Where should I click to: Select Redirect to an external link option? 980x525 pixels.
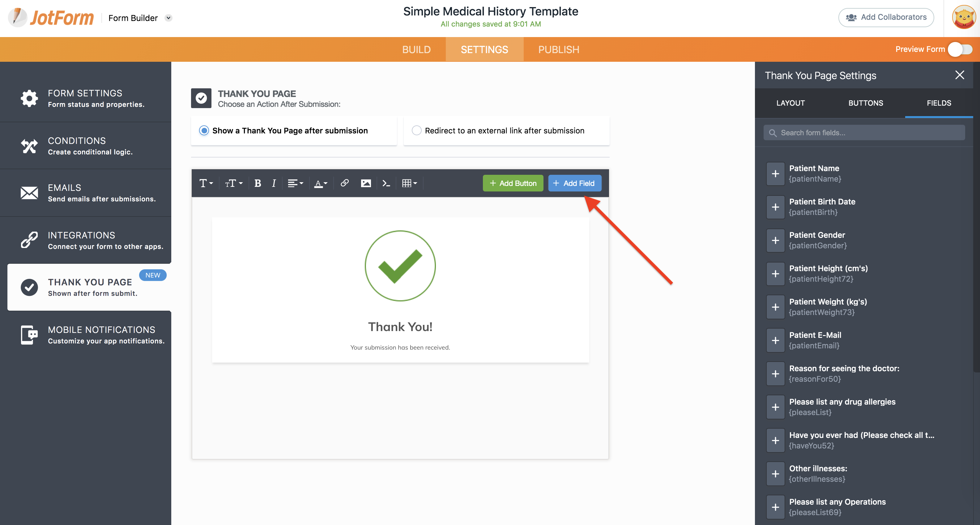click(x=417, y=130)
